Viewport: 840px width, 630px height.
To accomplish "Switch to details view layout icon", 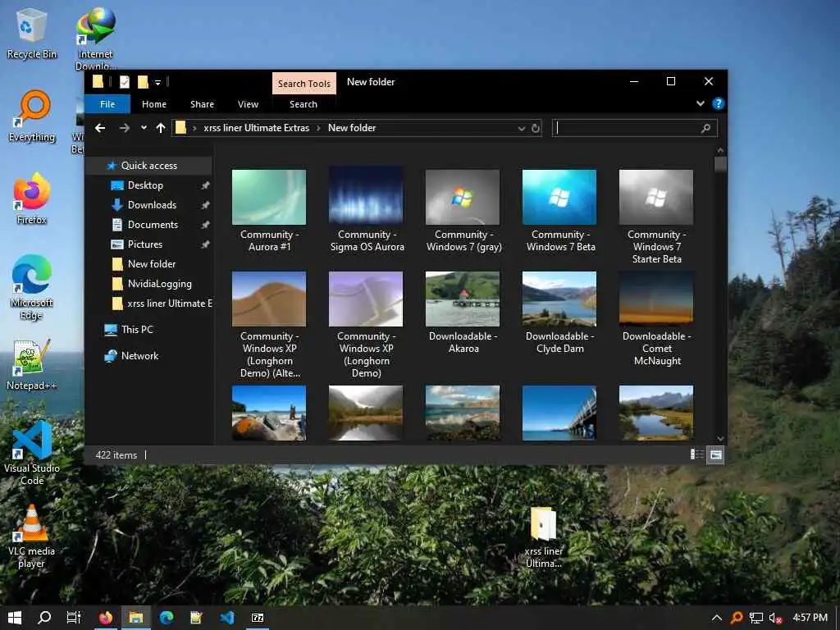I will [x=697, y=454].
